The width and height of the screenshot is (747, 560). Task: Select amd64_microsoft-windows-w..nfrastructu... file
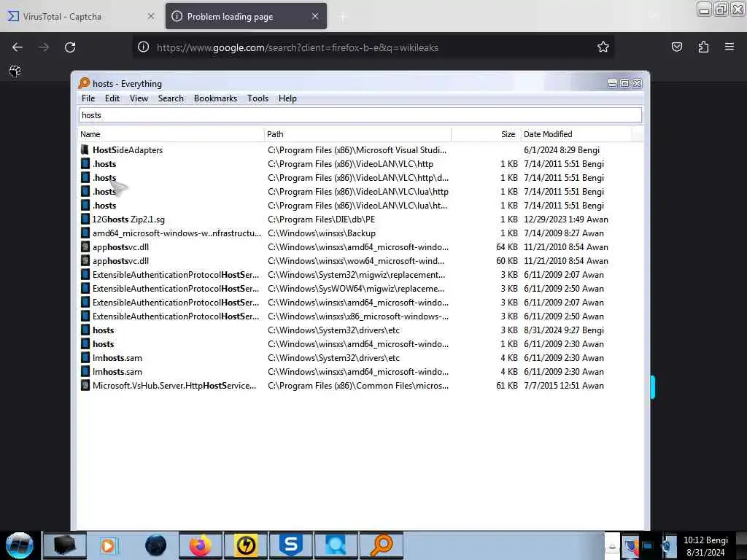click(x=177, y=233)
